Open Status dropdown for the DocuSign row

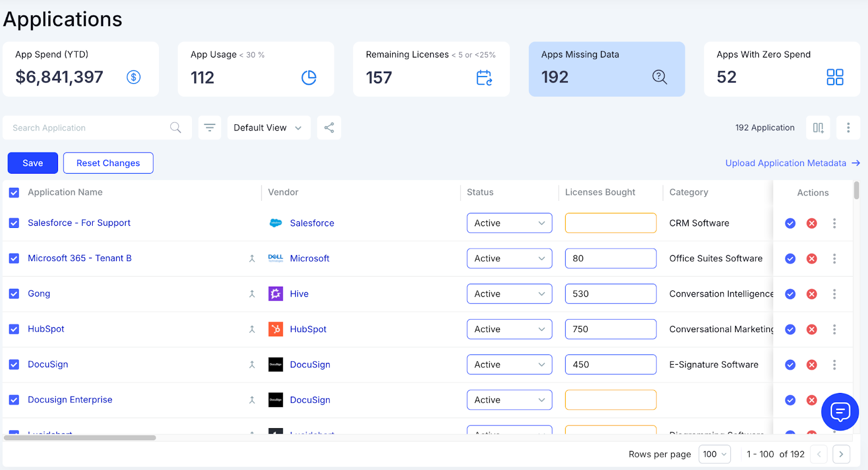[x=509, y=365]
